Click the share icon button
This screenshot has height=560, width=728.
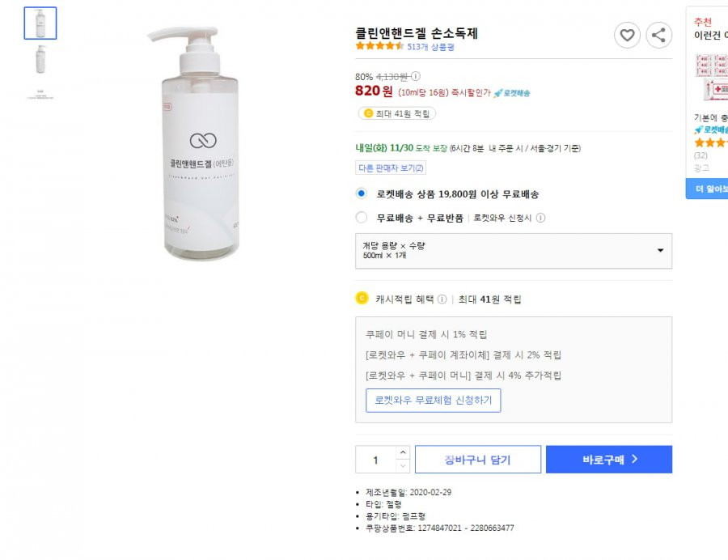(x=658, y=35)
